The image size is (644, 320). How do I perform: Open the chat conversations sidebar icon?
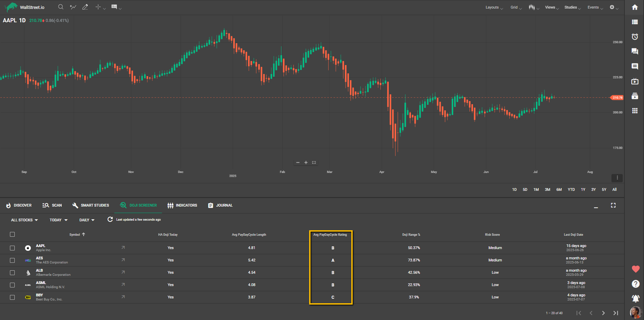tap(635, 51)
